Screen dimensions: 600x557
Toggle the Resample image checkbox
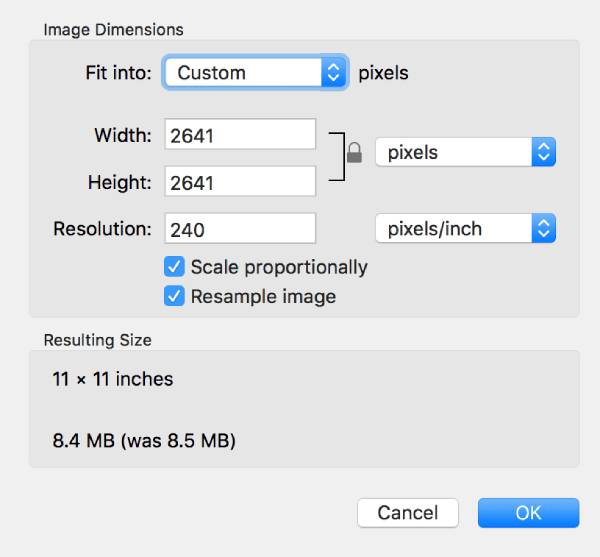175,296
